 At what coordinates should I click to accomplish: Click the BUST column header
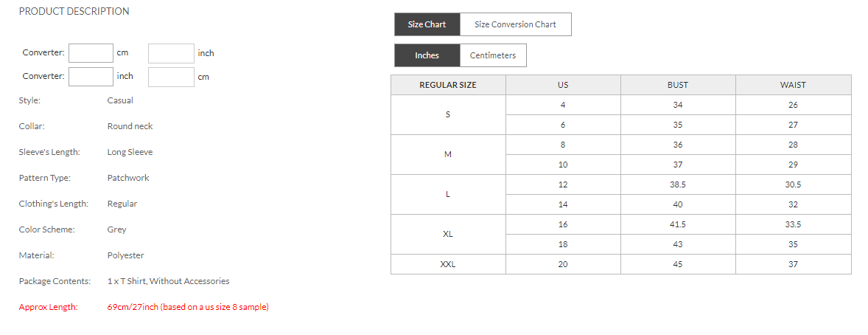coord(678,85)
